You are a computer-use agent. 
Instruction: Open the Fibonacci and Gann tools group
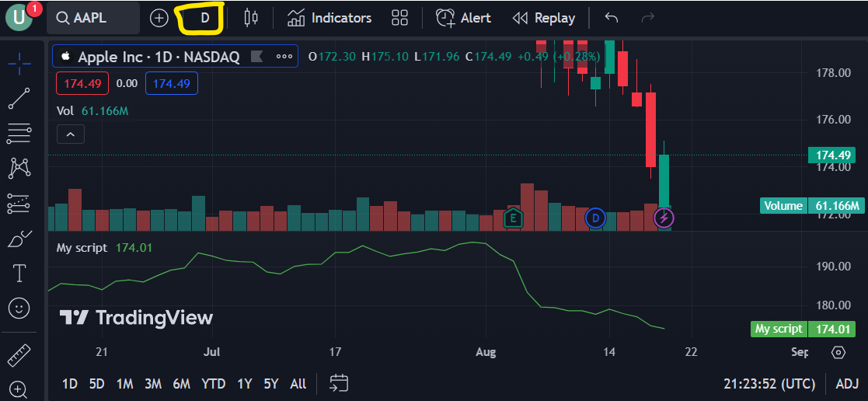coord(19,134)
